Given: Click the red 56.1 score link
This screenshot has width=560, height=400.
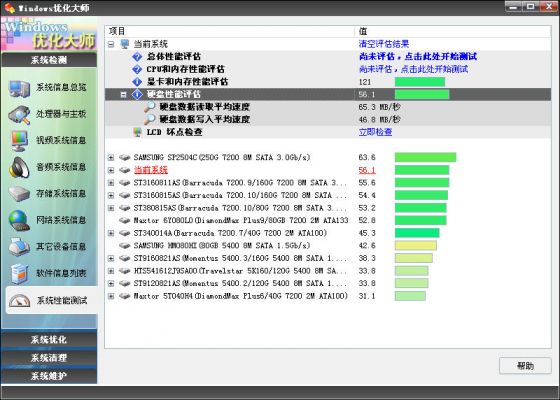Looking at the screenshot, I should coord(367,170).
